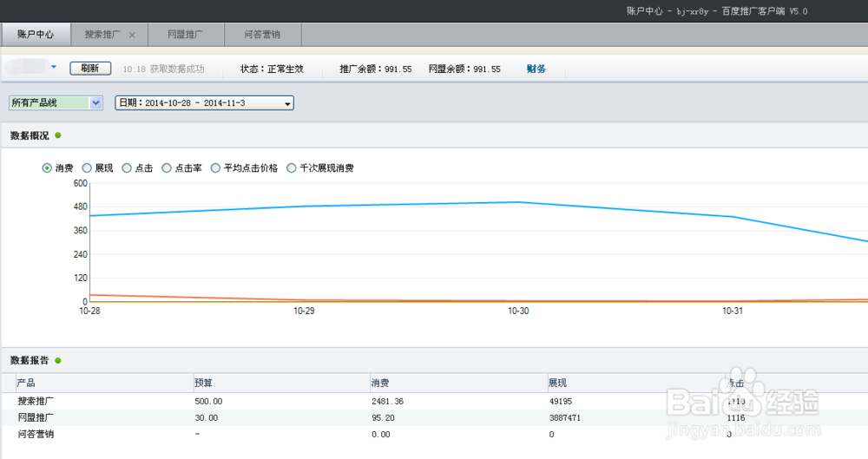Select the 点击率 radio button

click(167, 167)
